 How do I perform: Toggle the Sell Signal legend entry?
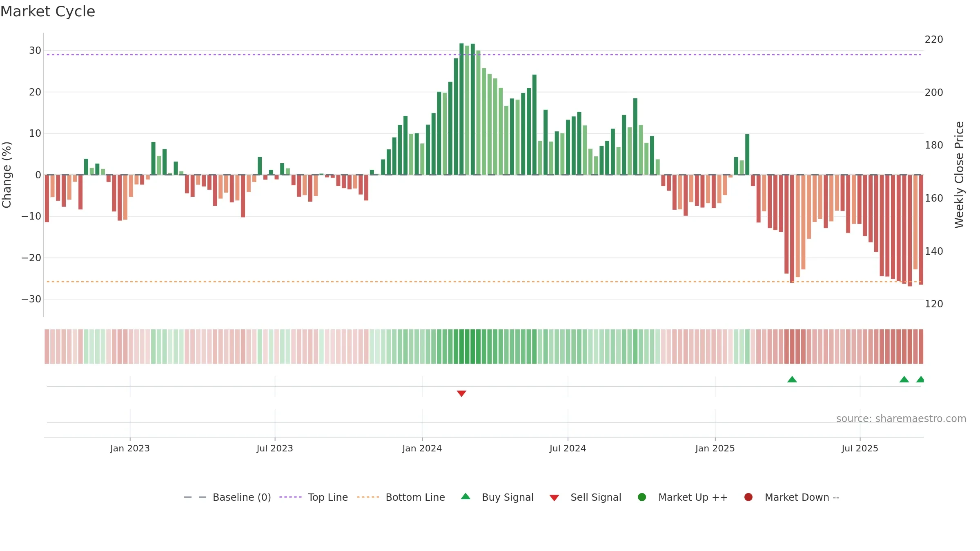(x=585, y=497)
